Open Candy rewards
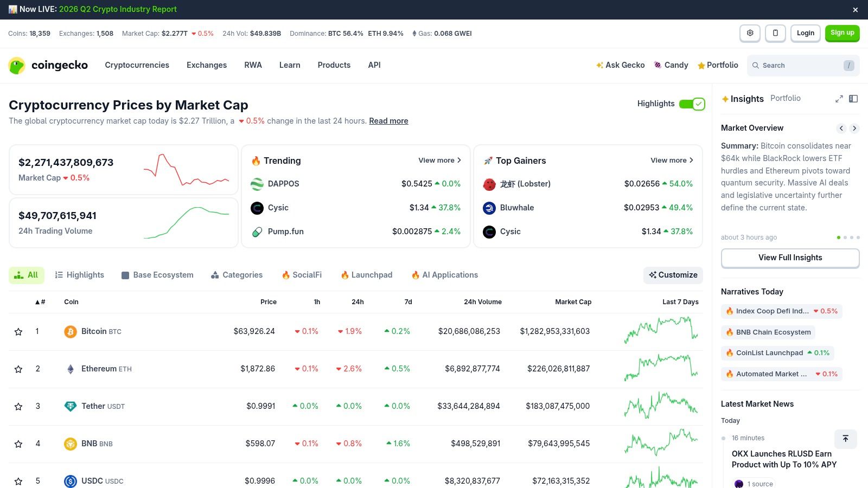This screenshot has width=868, height=488. [x=671, y=65]
